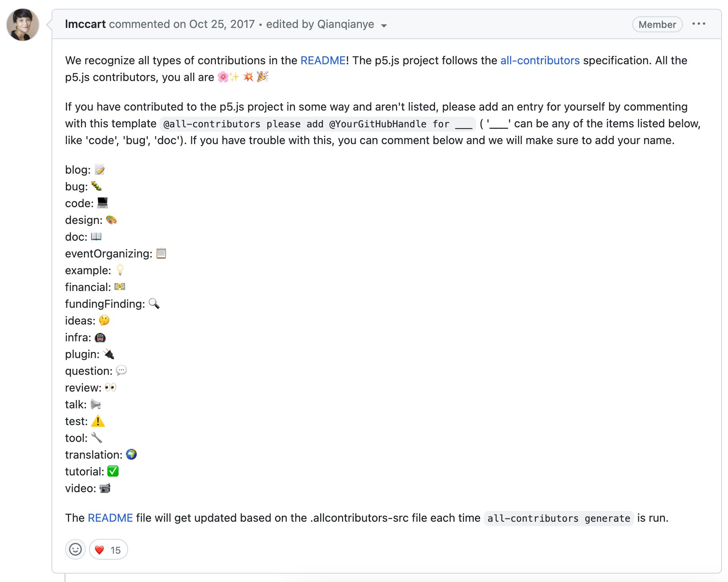Follow the README link in first paragraph
The image size is (728, 582).
point(323,60)
